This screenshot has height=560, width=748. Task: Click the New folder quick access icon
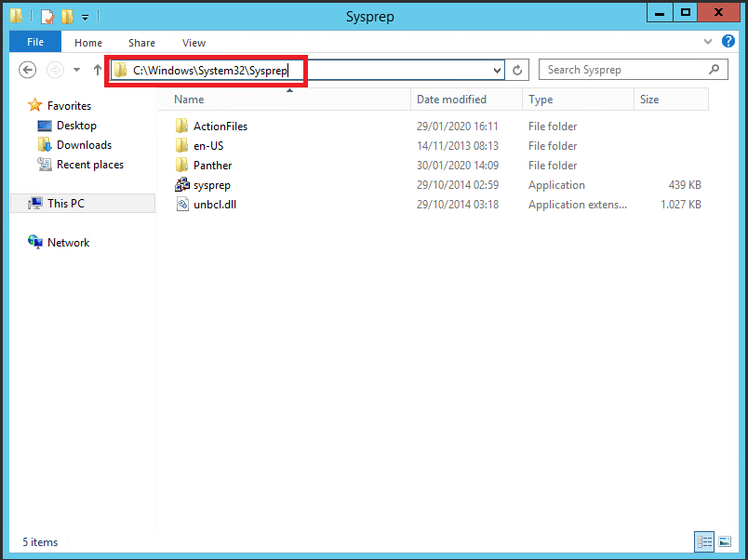67,17
